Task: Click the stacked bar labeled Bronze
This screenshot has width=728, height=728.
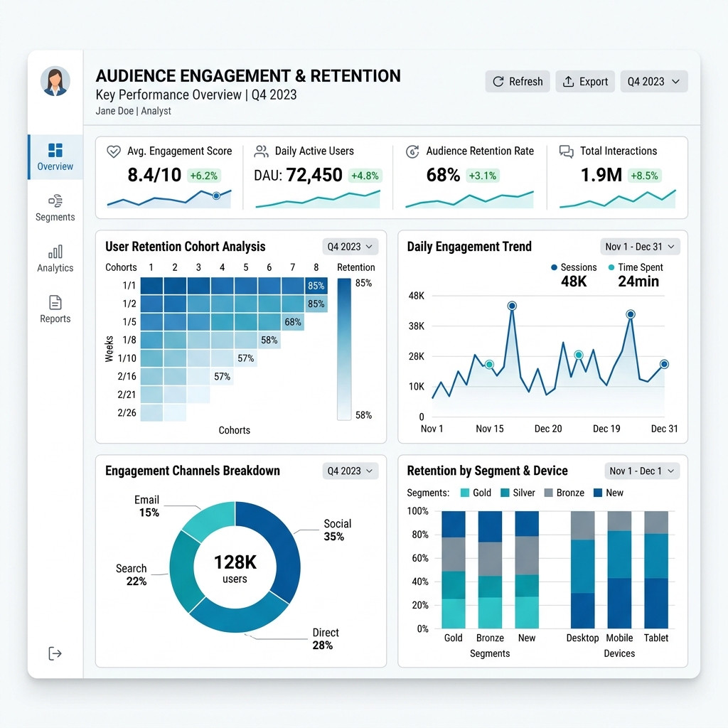Action: point(490,569)
